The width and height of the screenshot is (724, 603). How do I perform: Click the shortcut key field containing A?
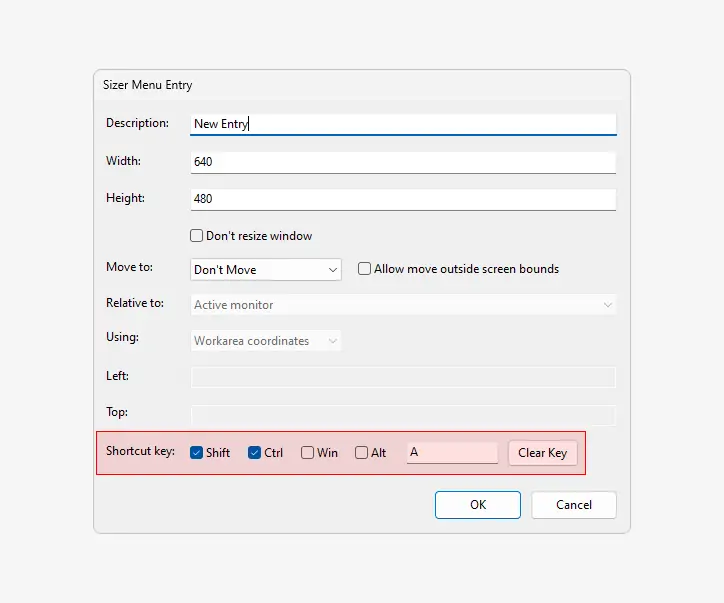pos(452,453)
